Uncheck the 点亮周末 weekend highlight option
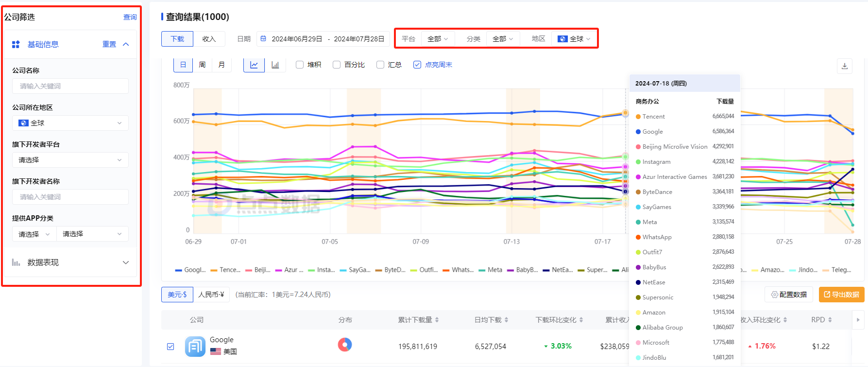 [417, 65]
